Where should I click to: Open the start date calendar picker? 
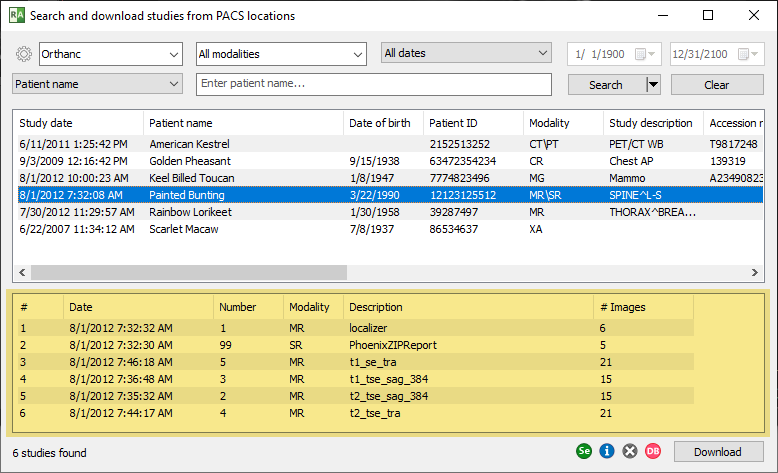(652, 54)
